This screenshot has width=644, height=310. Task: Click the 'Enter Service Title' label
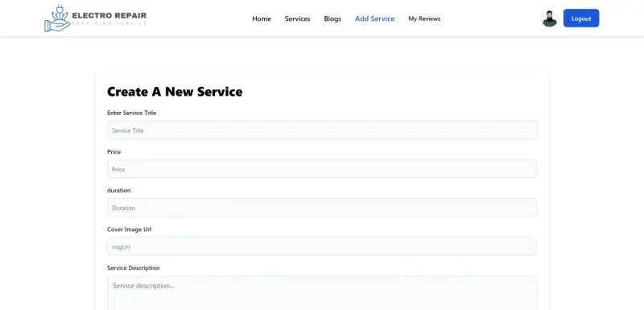point(131,113)
